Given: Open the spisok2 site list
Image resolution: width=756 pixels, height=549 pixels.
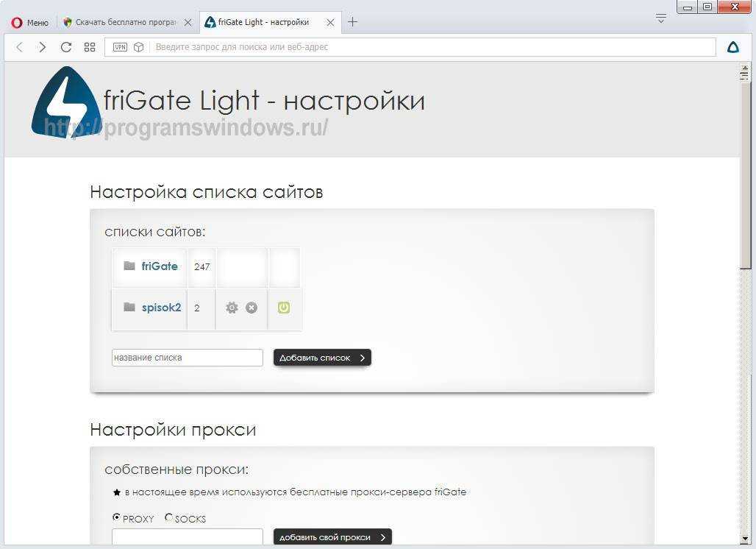Looking at the screenshot, I should (162, 308).
